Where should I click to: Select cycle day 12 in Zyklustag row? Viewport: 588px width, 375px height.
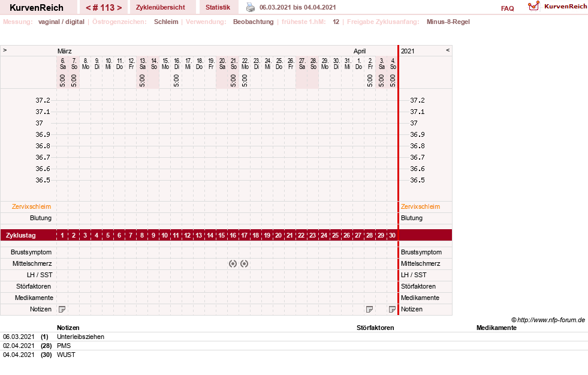187,235
